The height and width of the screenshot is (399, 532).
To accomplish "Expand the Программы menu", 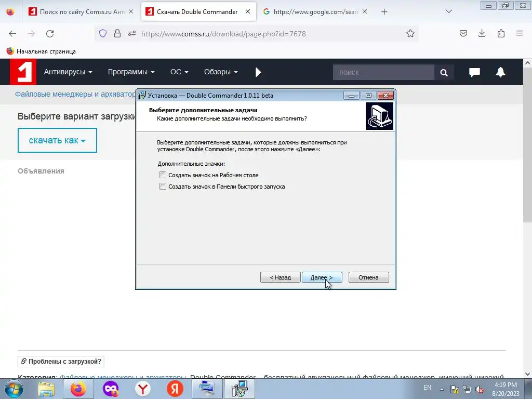I will pos(131,72).
